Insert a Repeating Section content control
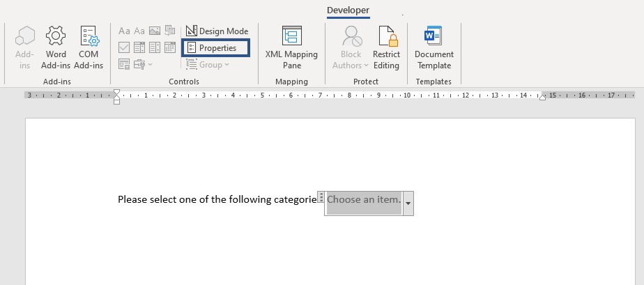Image resolution: width=644 pixels, height=285 pixels. click(x=124, y=64)
